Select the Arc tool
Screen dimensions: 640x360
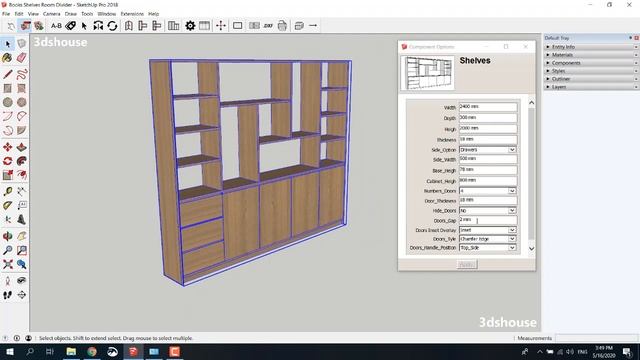pos(7,116)
